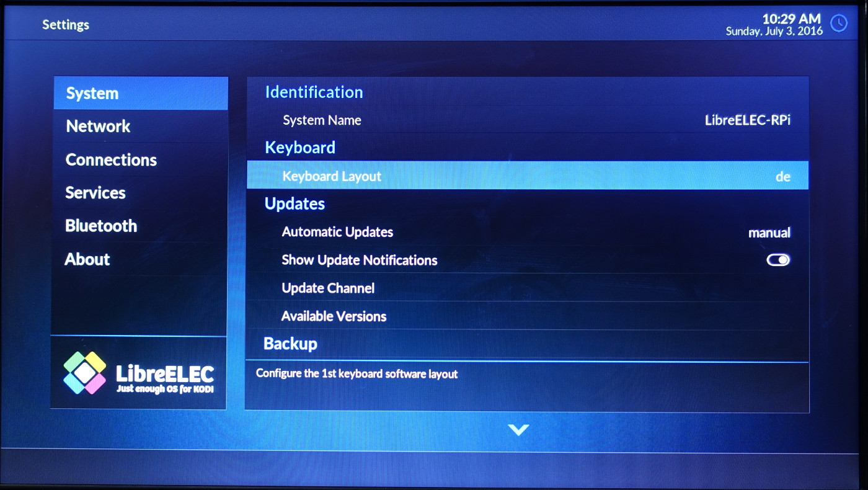The height and width of the screenshot is (490, 868).
Task: Open the Available Versions option
Action: [x=528, y=316]
